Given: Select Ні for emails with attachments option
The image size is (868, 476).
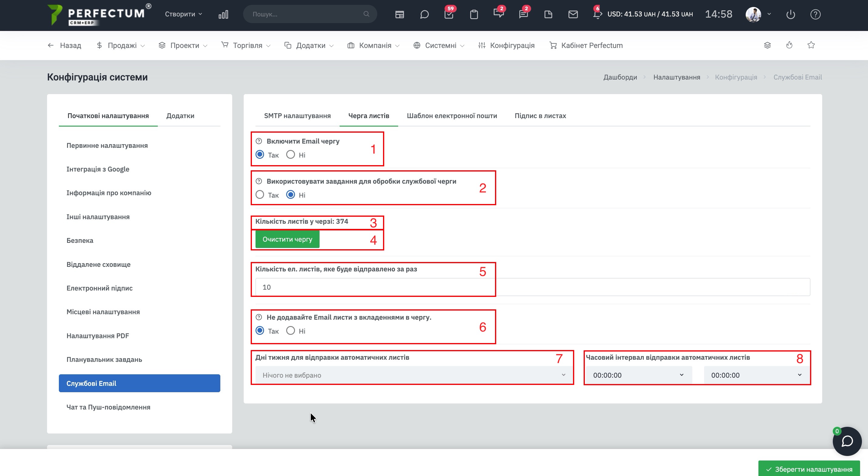Looking at the screenshot, I should tap(290, 331).
